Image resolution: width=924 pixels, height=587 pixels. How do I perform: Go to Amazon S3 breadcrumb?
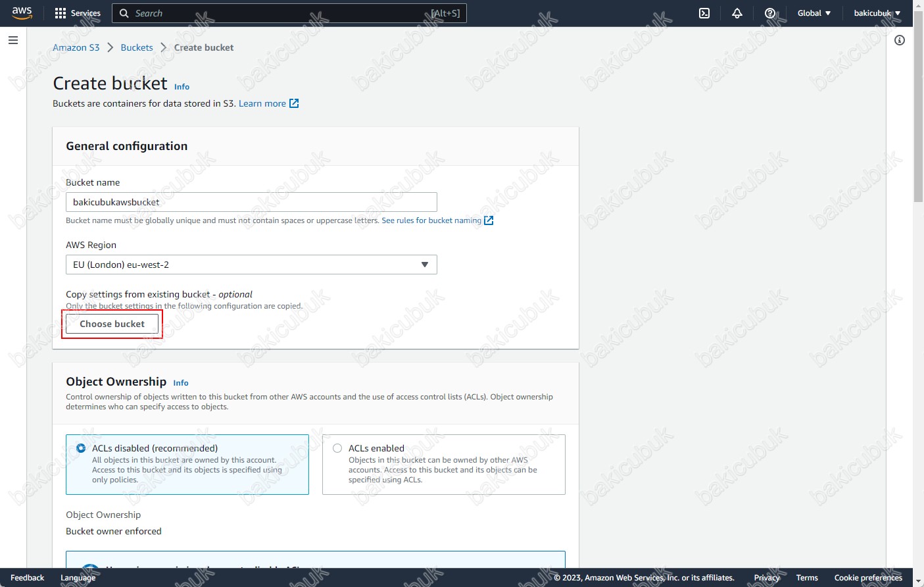[x=76, y=47]
